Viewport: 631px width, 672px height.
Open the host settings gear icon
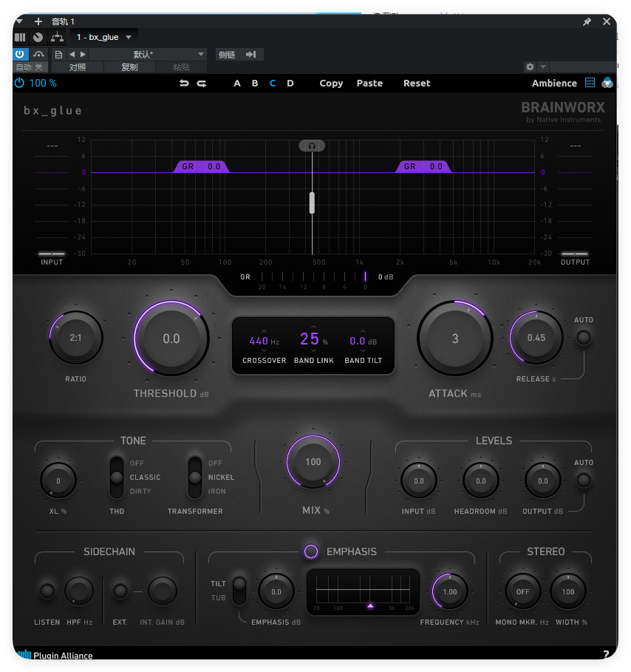click(x=530, y=67)
